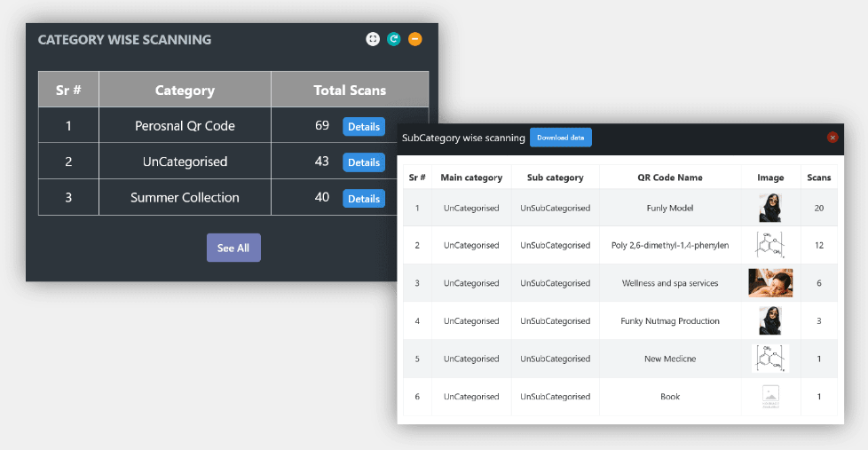Click the Scans column header in popup
Image resolution: width=868 pixels, height=450 pixels.
point(818,178)
